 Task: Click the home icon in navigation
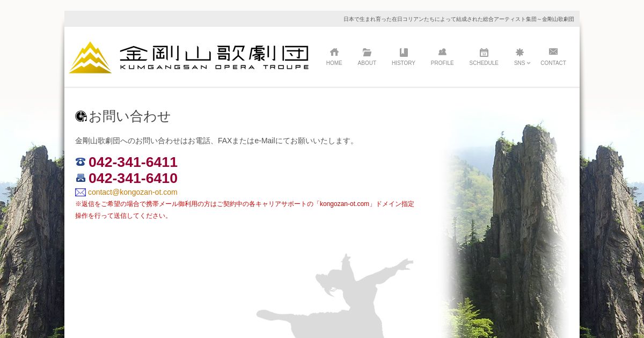[334, 52]
